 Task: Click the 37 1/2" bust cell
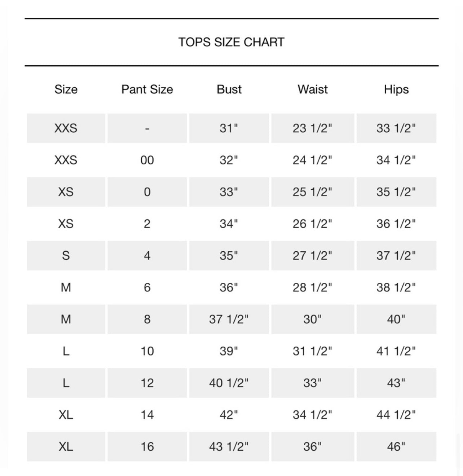click(x=229, y=319)
